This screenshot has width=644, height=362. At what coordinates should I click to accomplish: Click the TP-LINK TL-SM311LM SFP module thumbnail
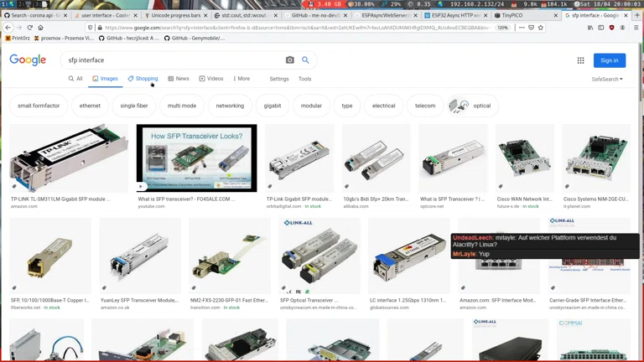click(69, 158)
